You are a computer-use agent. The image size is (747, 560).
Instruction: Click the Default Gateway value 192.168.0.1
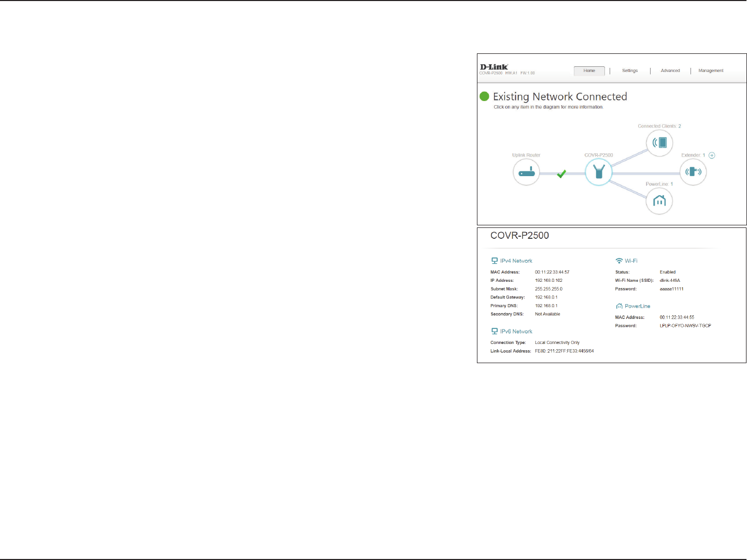546,297
